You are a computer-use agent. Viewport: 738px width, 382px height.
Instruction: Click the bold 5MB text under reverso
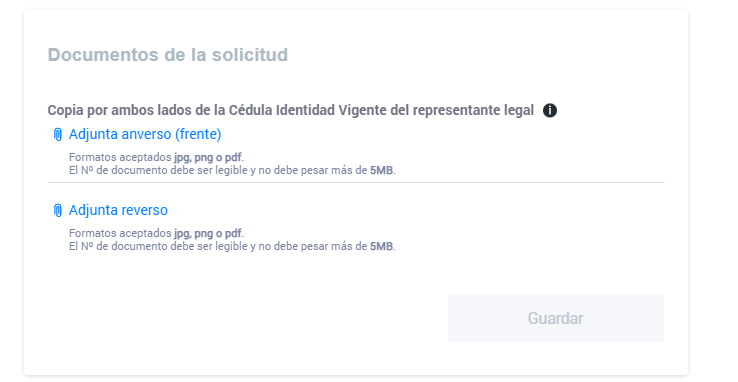click(x=381, y=246)
